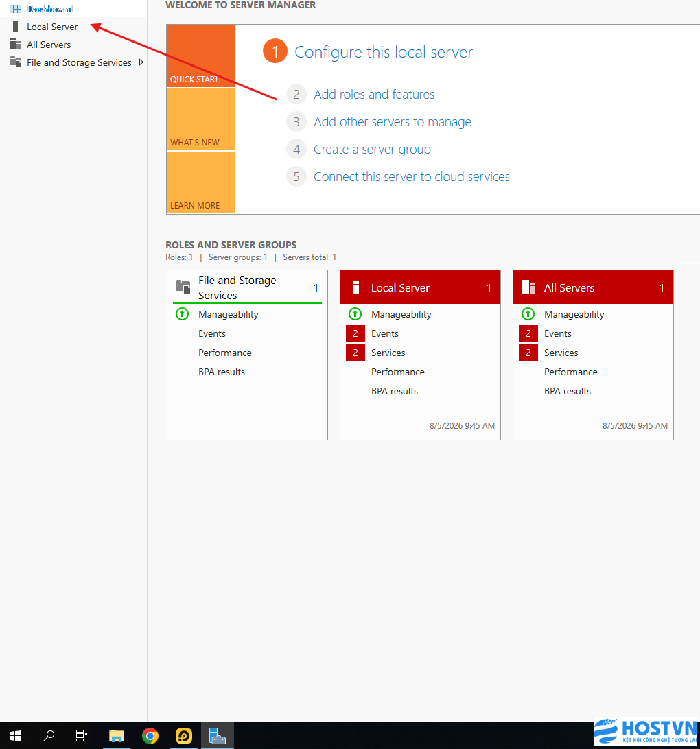The height and width of the screenshot is (749, 700).
Task: Click Connect this server to cloud services
Action: (x=411, y=177)
